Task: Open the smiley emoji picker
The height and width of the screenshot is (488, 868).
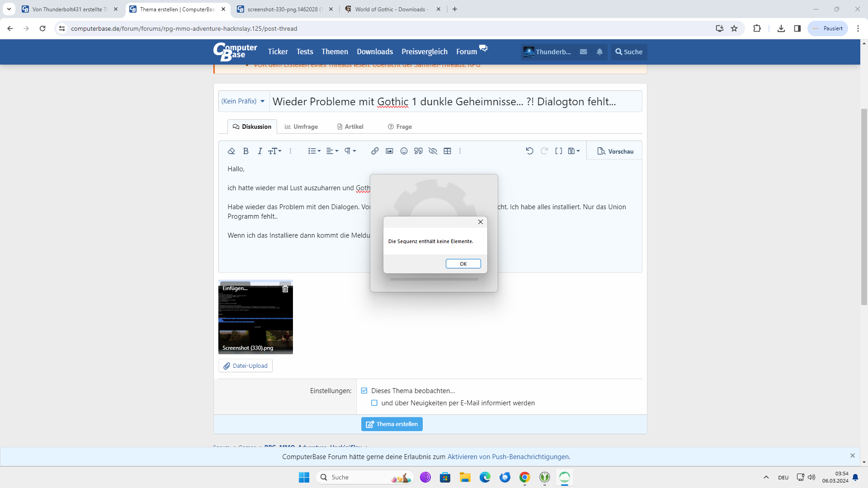Action: pyautogui.click(x=404, y=151)
